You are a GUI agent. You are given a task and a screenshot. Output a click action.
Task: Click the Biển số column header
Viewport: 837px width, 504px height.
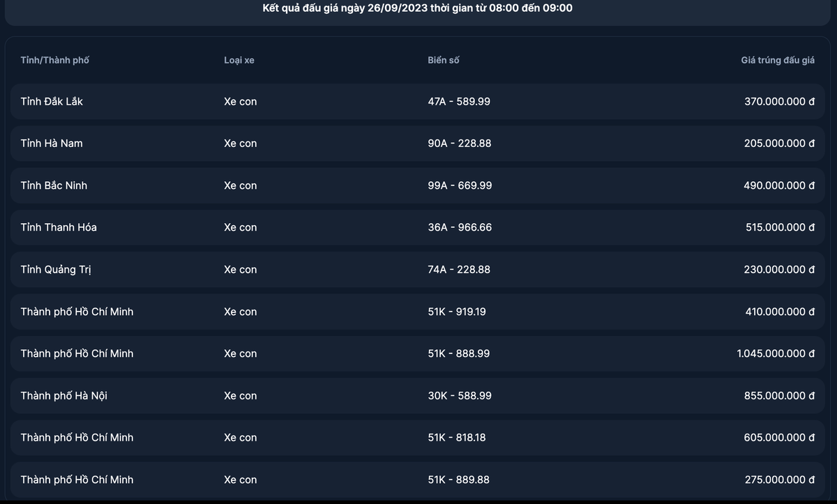(444, 60)
